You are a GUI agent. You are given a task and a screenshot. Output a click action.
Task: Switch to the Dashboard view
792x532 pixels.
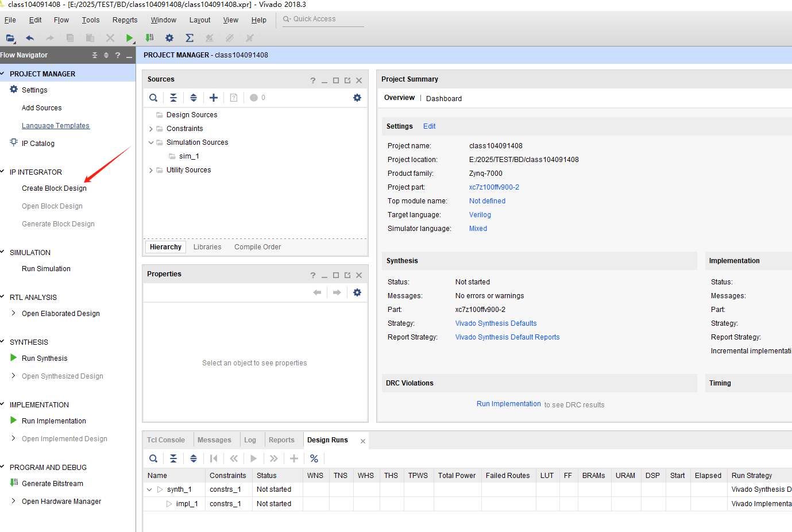tap(444, 99)
